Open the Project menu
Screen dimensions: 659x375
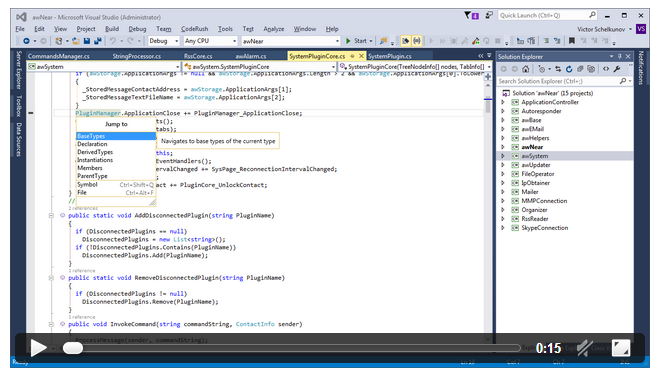point(86,29)
